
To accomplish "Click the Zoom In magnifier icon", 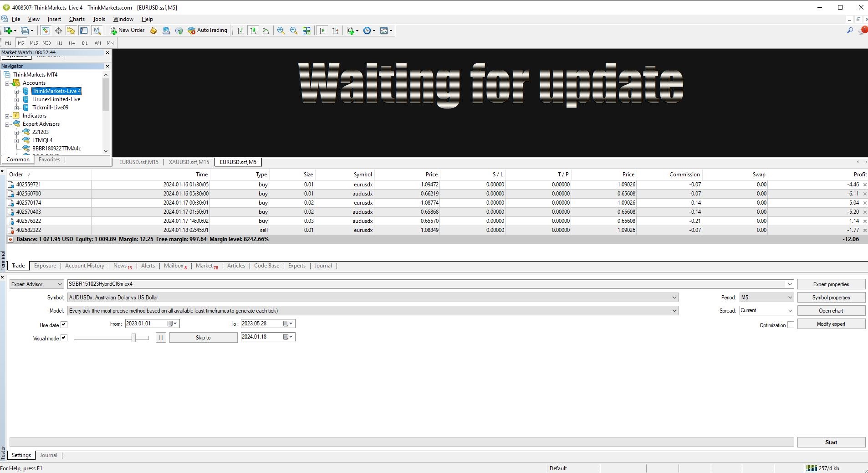I will tap(281, 31).
